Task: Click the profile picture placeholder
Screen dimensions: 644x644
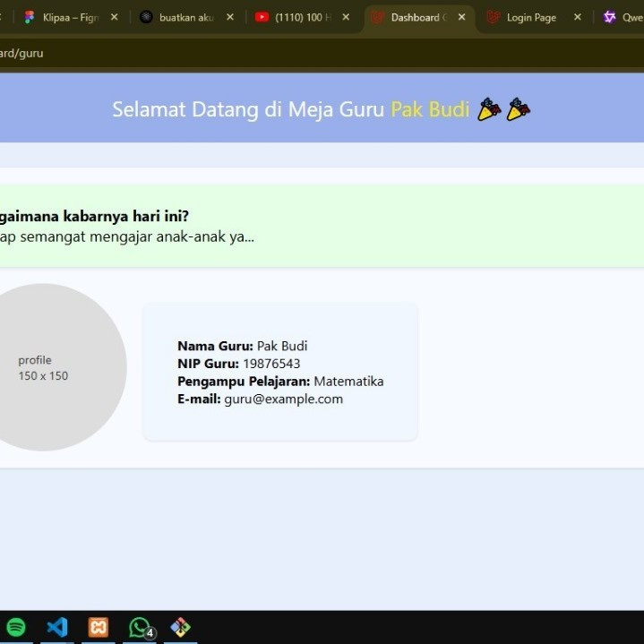Action: [x=45, y=366]
